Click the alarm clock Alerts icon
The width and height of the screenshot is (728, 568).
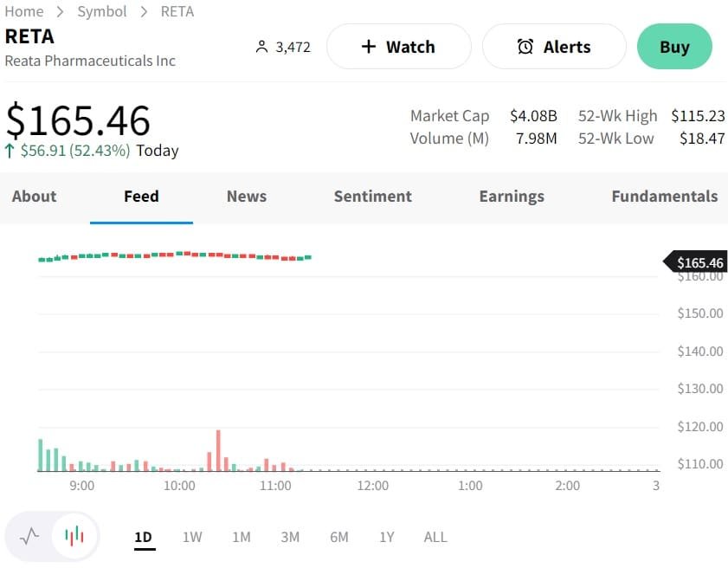point(525,47)
